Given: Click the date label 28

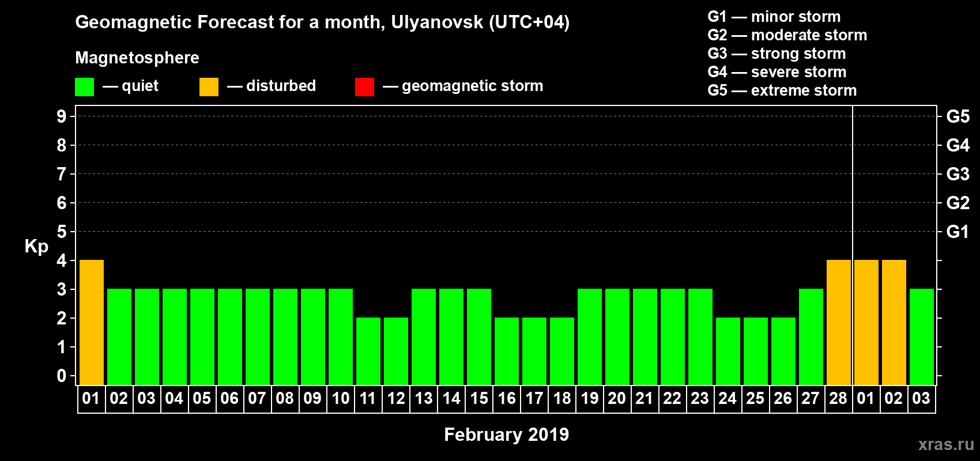Looking at the screenshot, I should [x=838, y=399].
